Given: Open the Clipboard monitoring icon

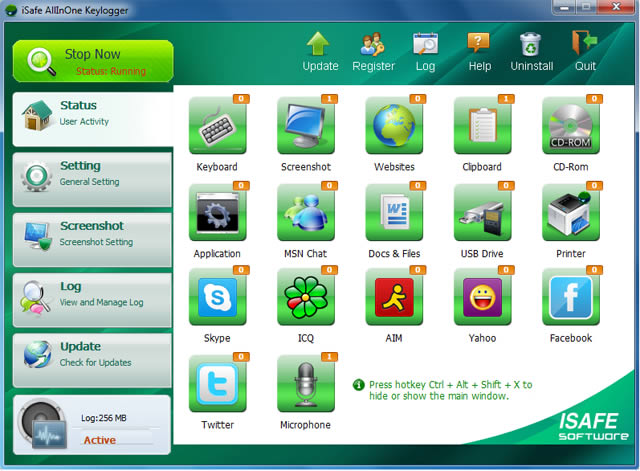Looking at the screenshot, I should (x=482, y=126).
